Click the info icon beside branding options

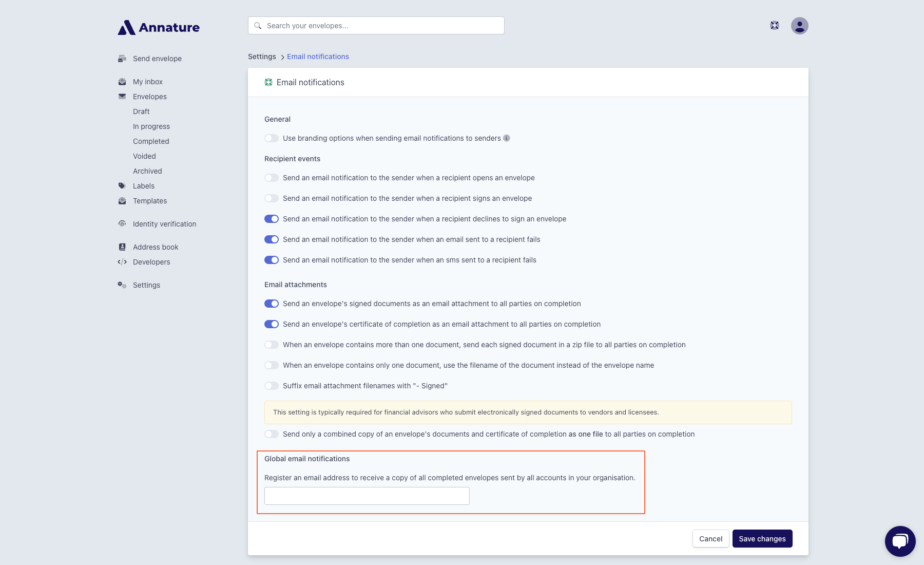(x=507, y=138)
